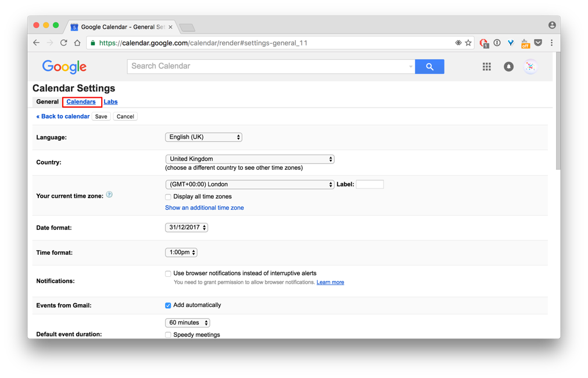Open the Date format dropdown 31/12/2017
The image size is (588, 378).
(187, 227)
